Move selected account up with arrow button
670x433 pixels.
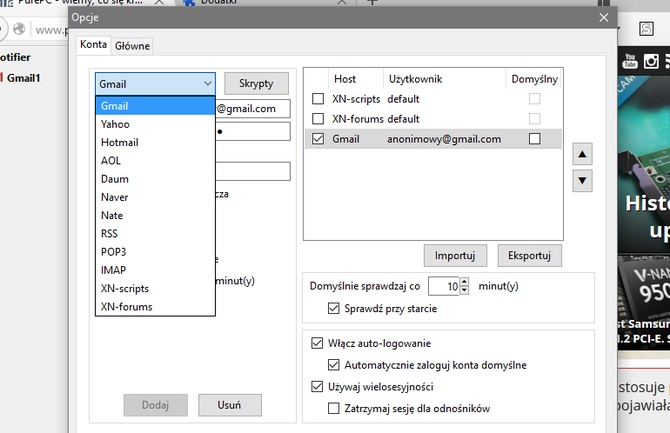click(582, 154)
